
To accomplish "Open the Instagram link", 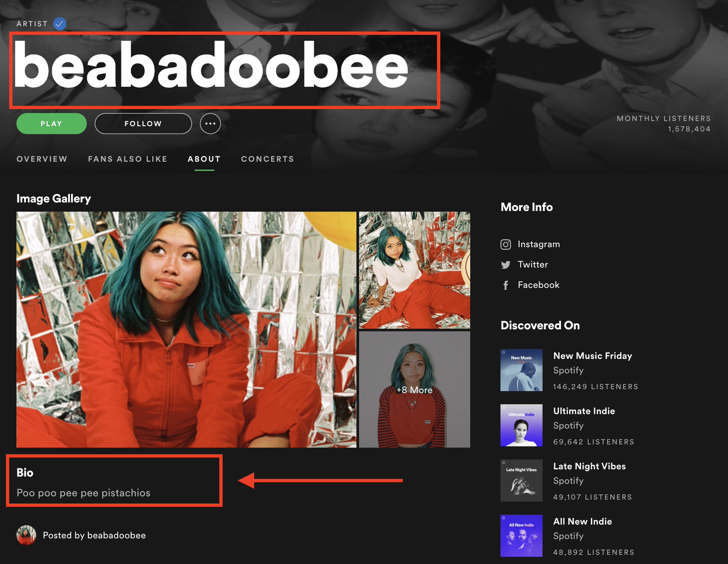I will coord(539,244).
